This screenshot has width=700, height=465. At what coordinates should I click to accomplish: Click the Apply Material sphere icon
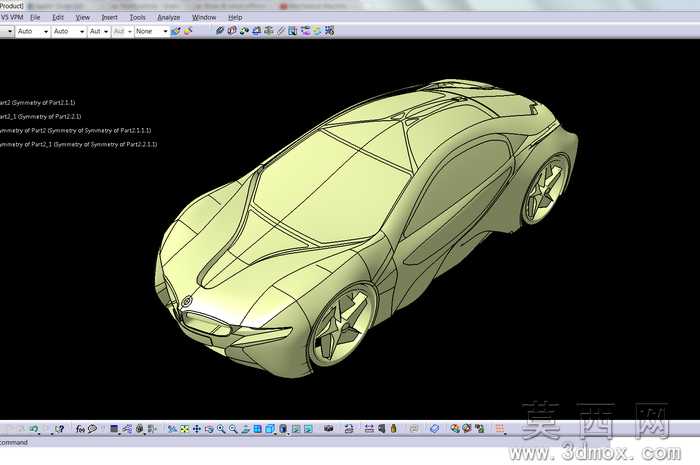[455, 429]
